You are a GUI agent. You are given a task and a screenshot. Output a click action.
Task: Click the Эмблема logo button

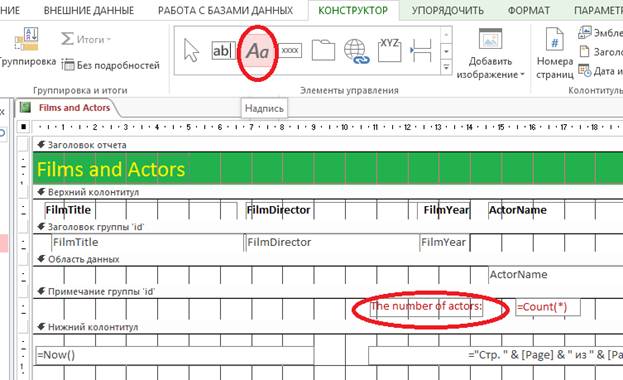[x=601, y=33]
